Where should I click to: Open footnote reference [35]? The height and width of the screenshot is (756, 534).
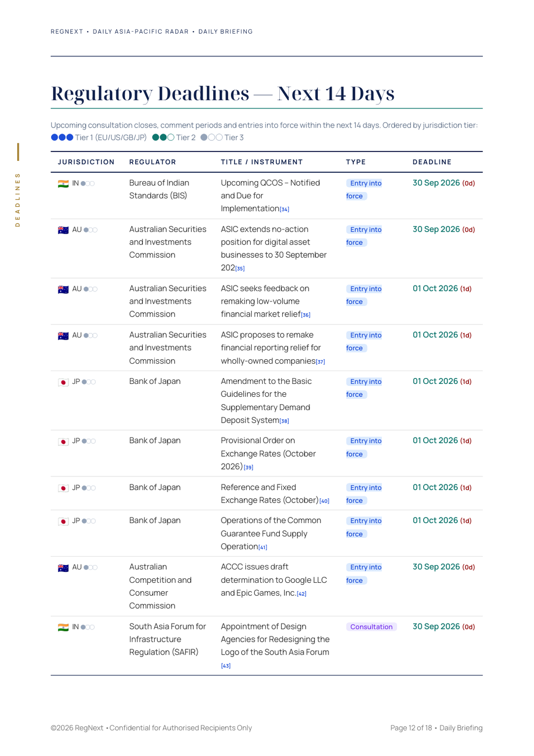(240, 269)
